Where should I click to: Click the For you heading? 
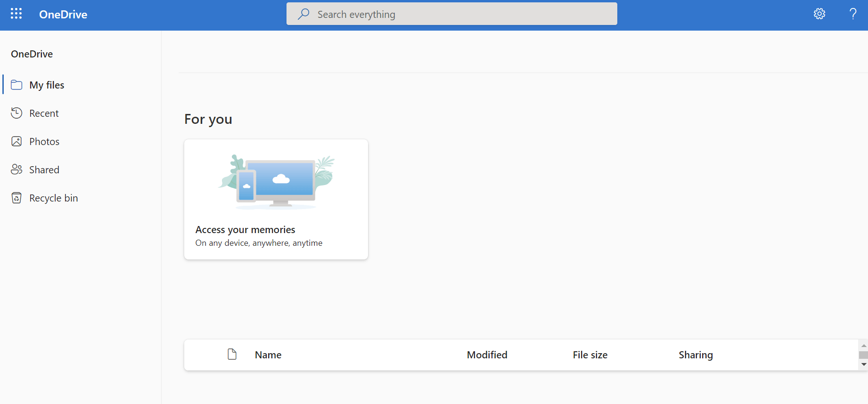[208, 120]
